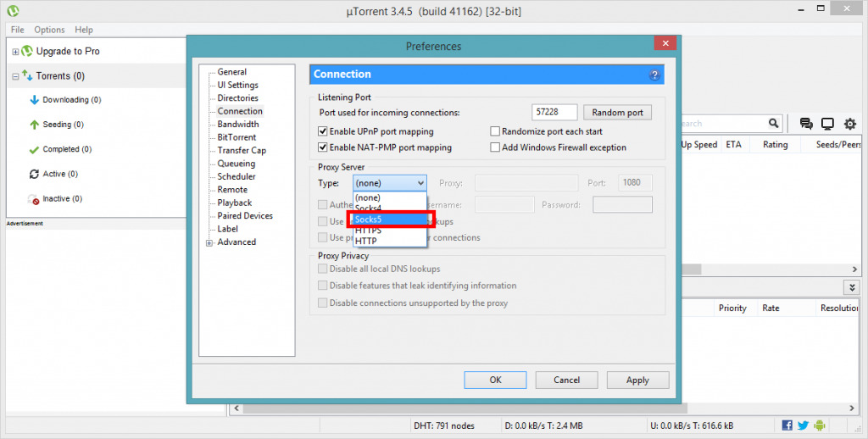Click the Android icon in the status bar

[820, 425]
